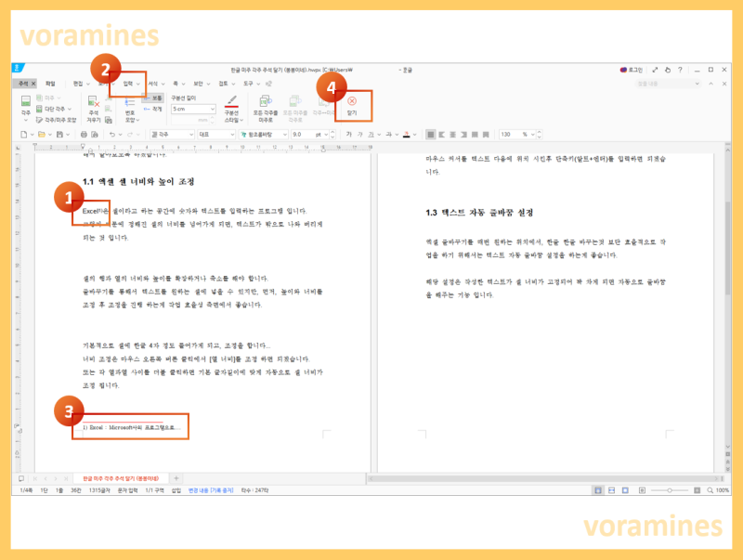
Task: Open the 대표 language dropdown
Action: click(216, 135)
